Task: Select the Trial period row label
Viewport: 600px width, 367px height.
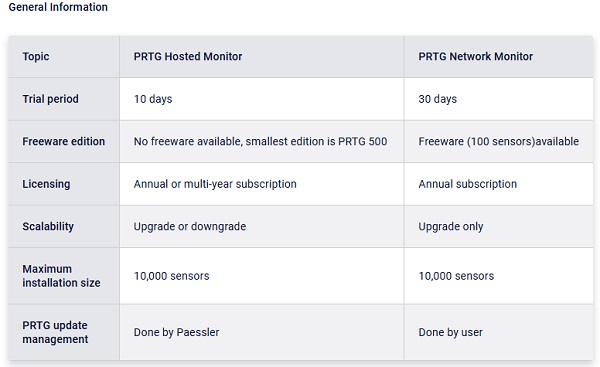Action: 51,99
